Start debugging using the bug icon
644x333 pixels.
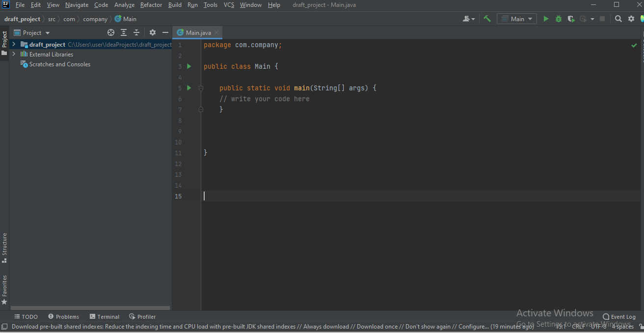point(558,18)
